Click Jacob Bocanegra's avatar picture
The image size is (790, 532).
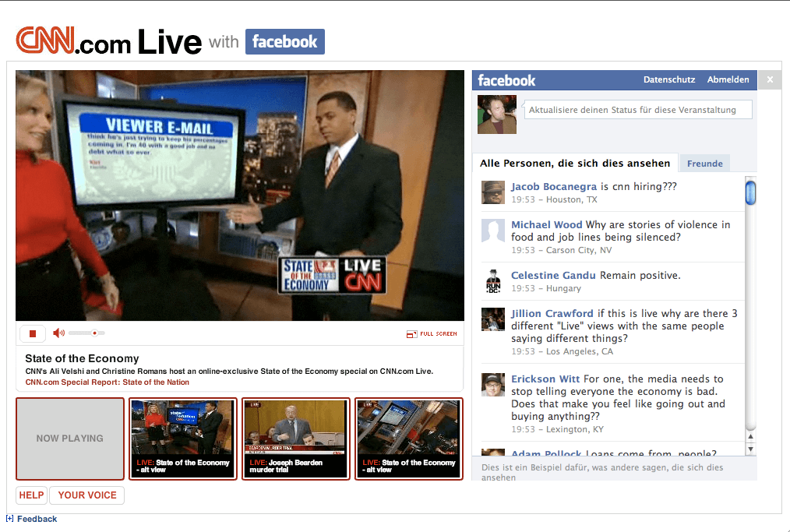(492, 192)
